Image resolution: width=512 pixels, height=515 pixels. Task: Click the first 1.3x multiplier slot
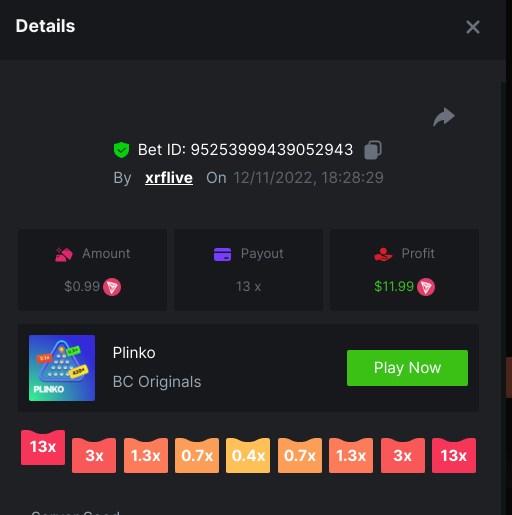[x=146, y=455]
